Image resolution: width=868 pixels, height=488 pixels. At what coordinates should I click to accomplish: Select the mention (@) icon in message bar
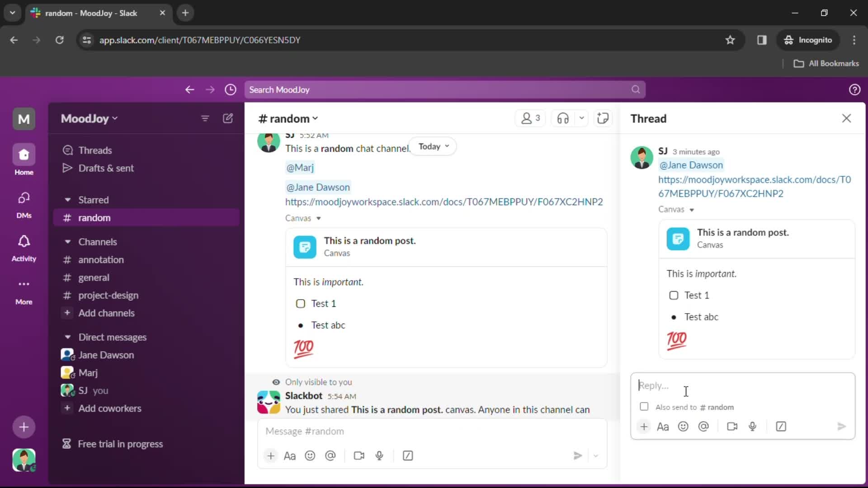tap(330, 456)
